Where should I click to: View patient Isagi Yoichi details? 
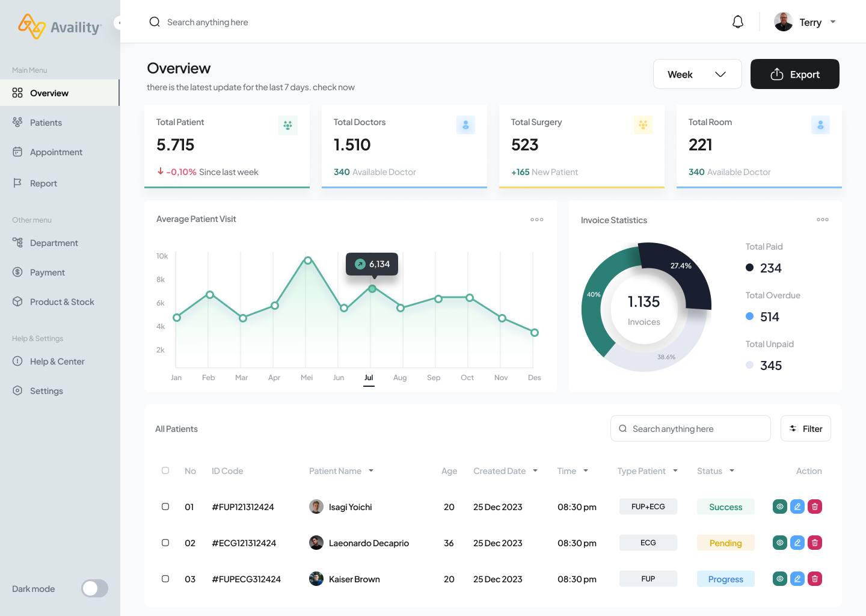tap(780, 507)
